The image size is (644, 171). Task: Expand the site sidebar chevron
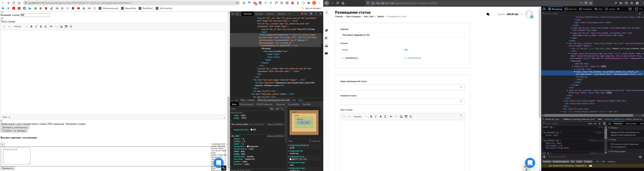(326, 13)
